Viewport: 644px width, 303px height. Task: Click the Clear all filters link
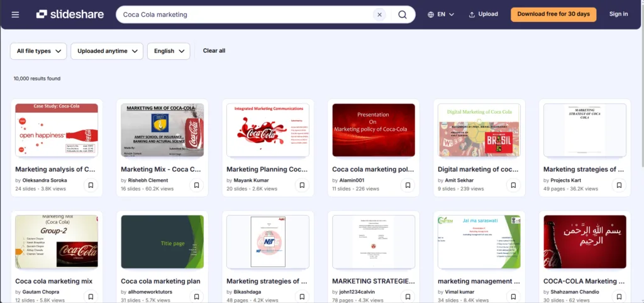pos(214,51)
